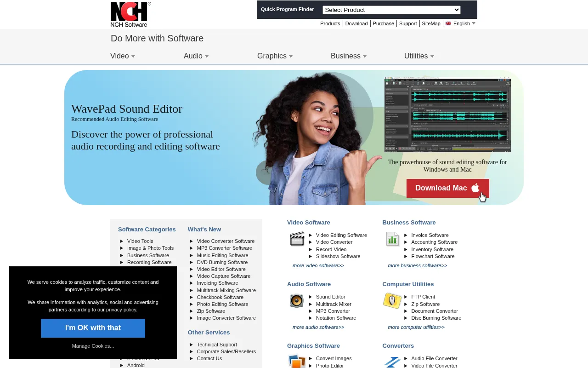Image resolution: width=588 pixels, height=368 pixels.
Task: Open Accounting Software link
Action: tap(435, 242)
